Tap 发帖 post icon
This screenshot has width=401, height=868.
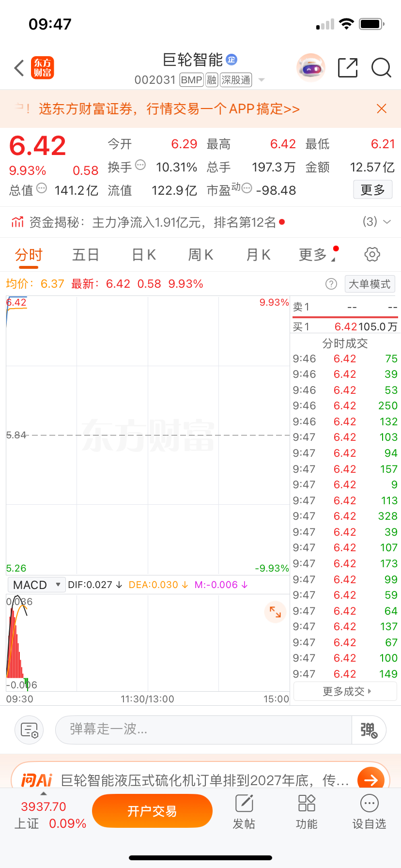pos(244,812)
